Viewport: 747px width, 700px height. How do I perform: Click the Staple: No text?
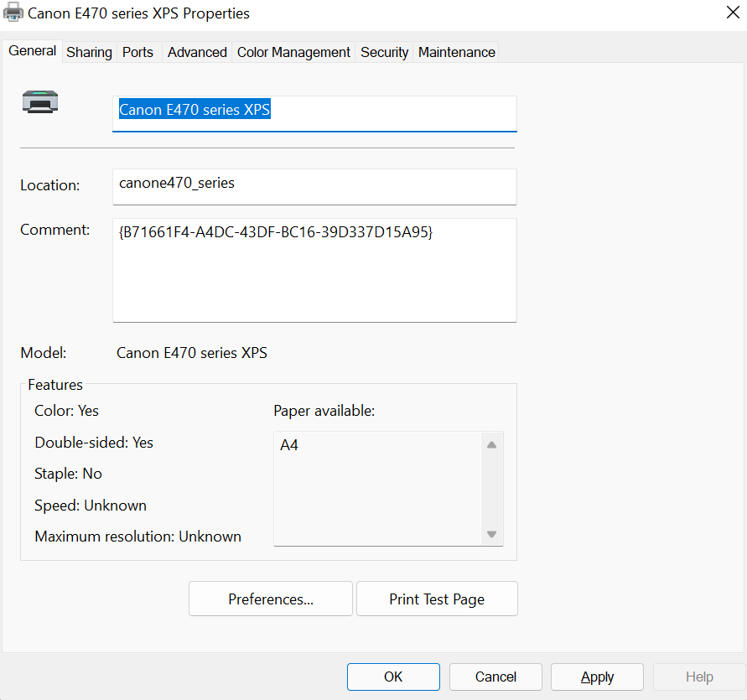point(68,474)
